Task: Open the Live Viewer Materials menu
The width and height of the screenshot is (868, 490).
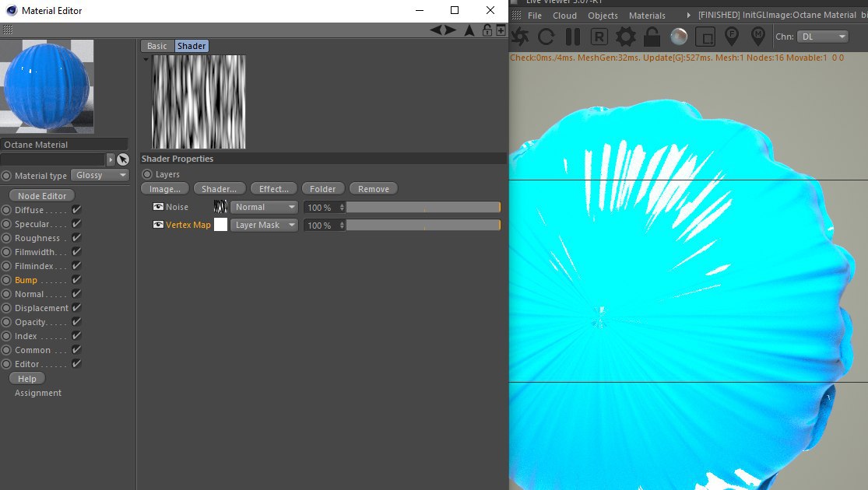Action: tap(647, 16)
